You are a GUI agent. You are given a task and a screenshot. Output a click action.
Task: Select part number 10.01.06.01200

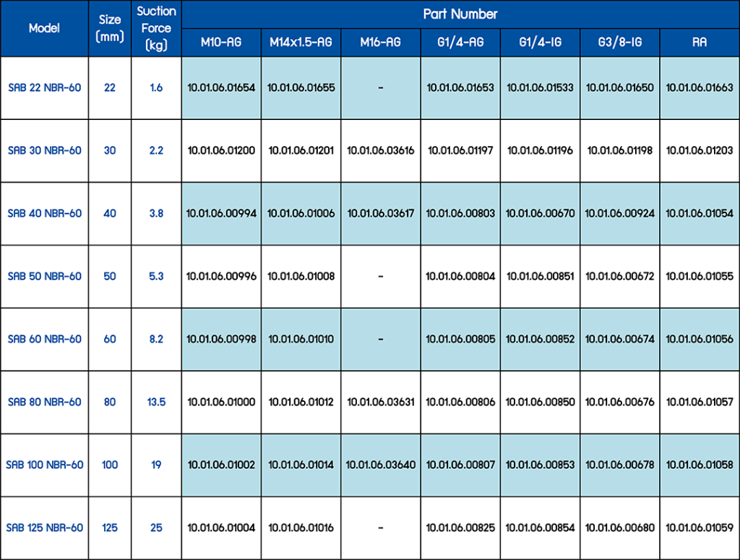(221, 150)
